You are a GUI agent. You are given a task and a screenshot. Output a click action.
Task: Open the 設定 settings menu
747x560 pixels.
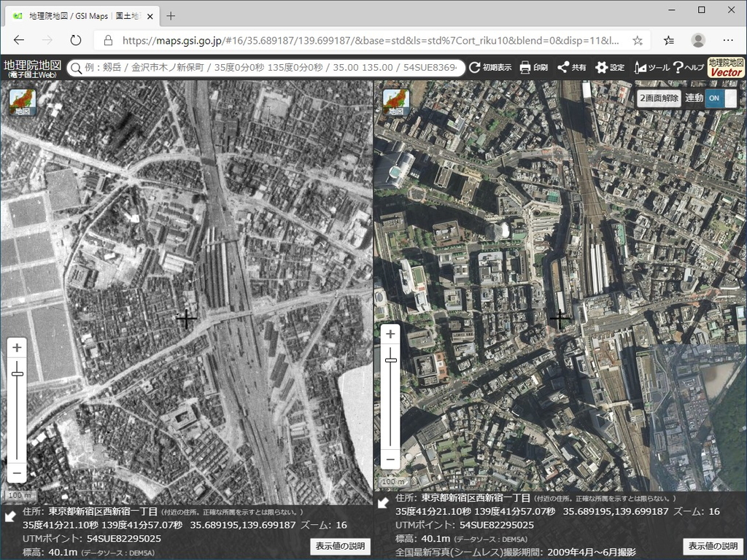pyautogui.click(x=611, y=68)
